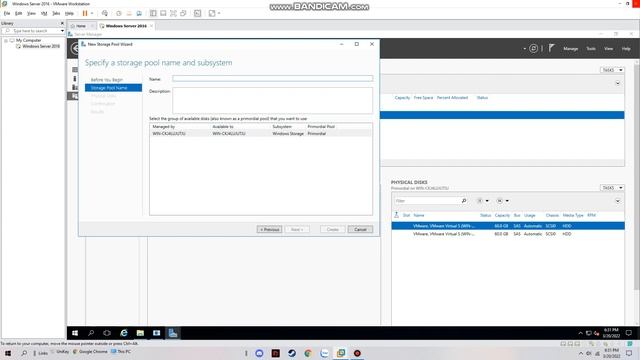Select the Windows Server 2016 tab
Viewport: 640px width, 360px height.
126,26
